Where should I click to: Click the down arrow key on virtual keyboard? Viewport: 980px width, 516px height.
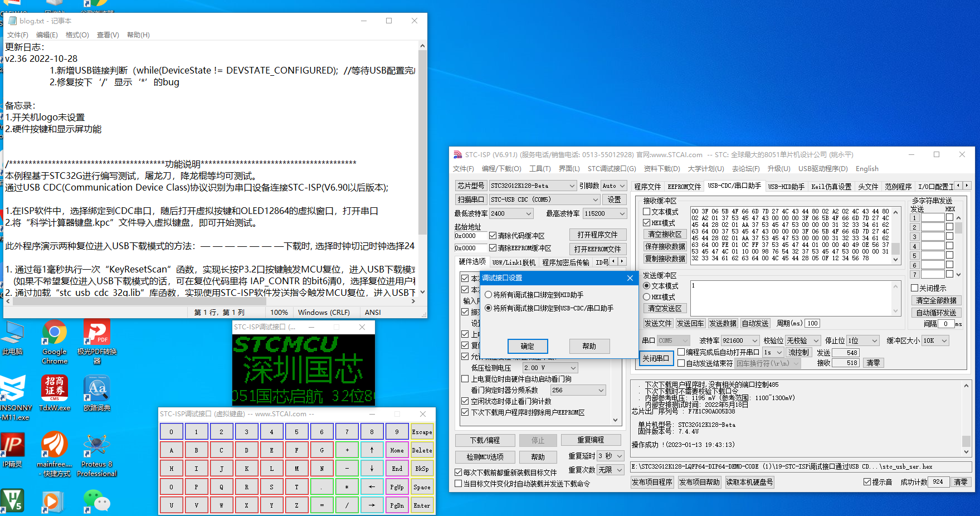372,468
